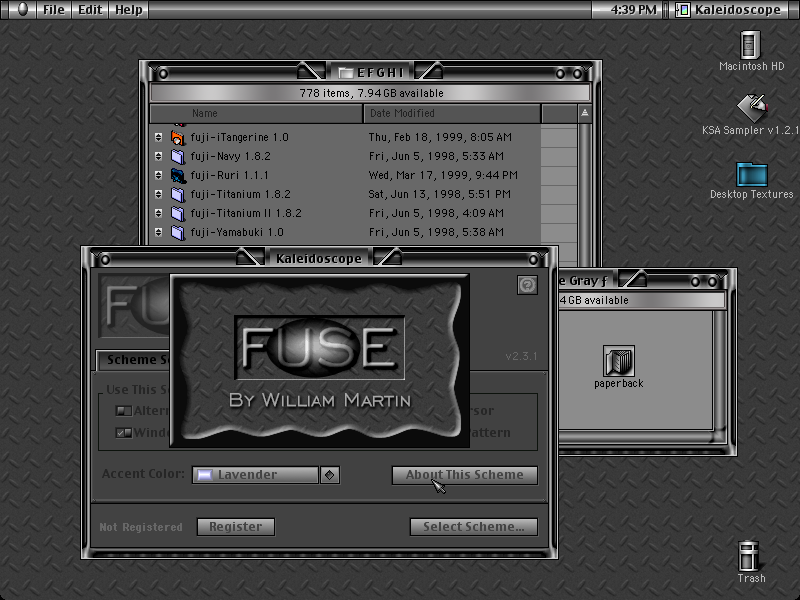This screenshot has height=600, width=800.
Task: Click the help question-mark icon in Kaleidoscope
Action: (527, 285)
